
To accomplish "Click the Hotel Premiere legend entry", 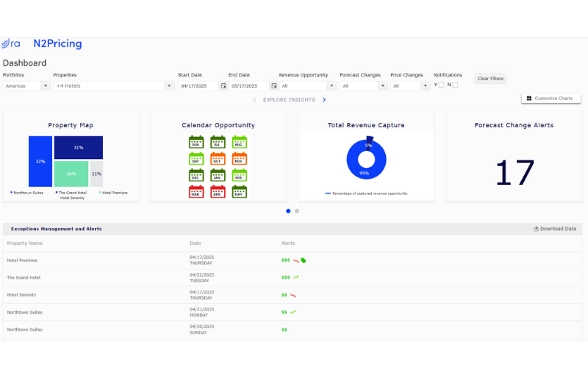I will pyautogui.click(x=113, y=193).
